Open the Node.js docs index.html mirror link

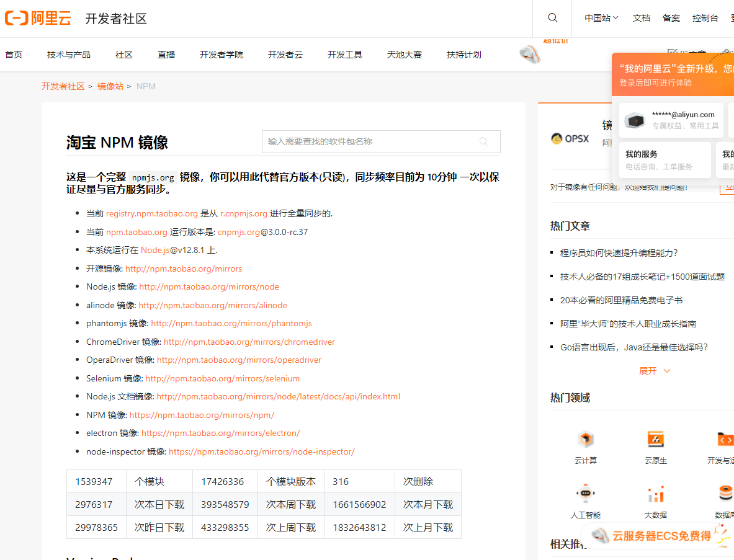[279, 396]
